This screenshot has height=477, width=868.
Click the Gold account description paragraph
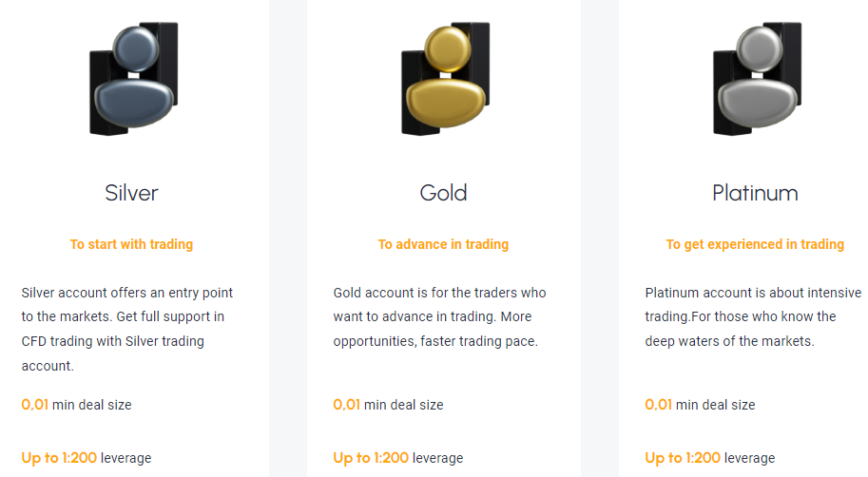(439, 316)
